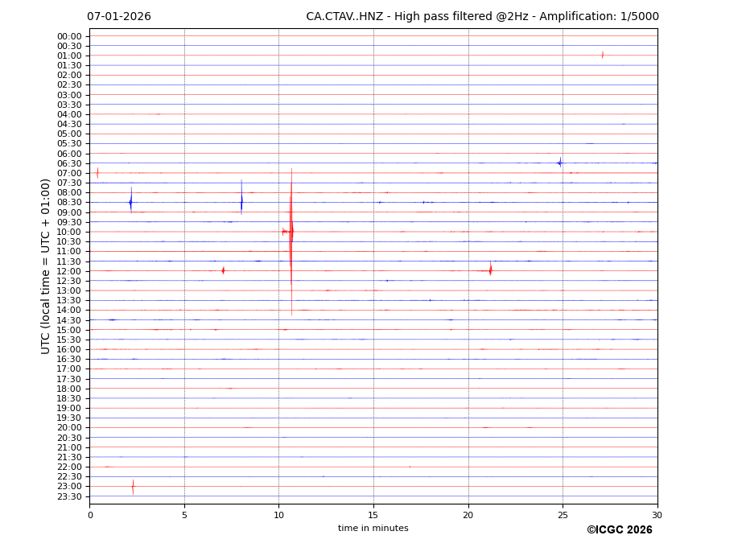Select the blue spike near minute 25 on the 06:30 trace

(560, 163)
